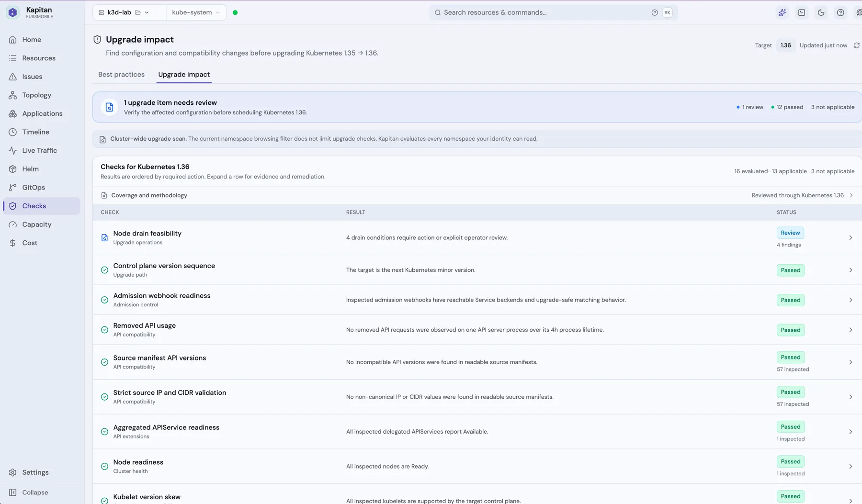The width and height of the screenshot is (862, 504).
Task: Expand Admission webhook readiness row
Action: (851, 300)
